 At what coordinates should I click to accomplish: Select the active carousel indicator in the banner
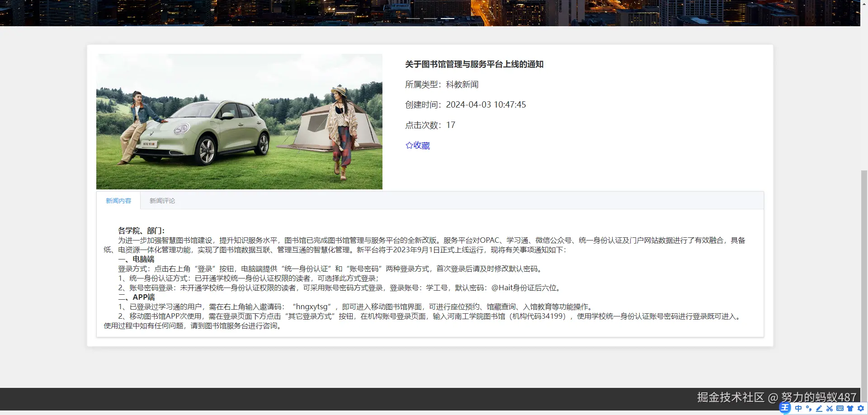tap(448, 19)
